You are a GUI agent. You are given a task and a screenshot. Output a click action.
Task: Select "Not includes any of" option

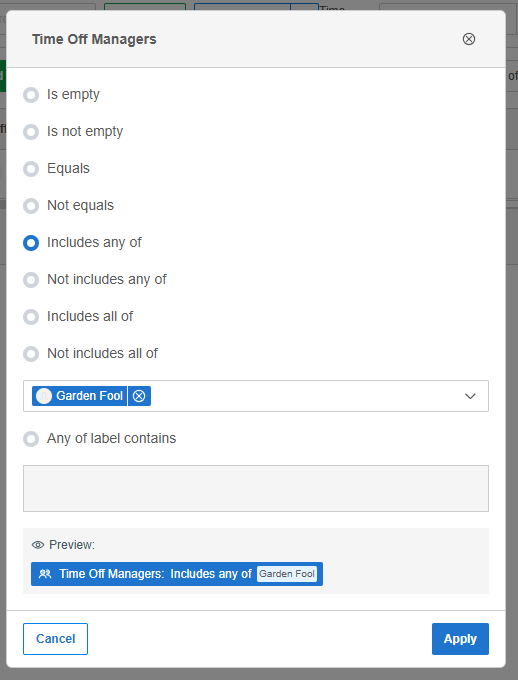click(31, 280)
